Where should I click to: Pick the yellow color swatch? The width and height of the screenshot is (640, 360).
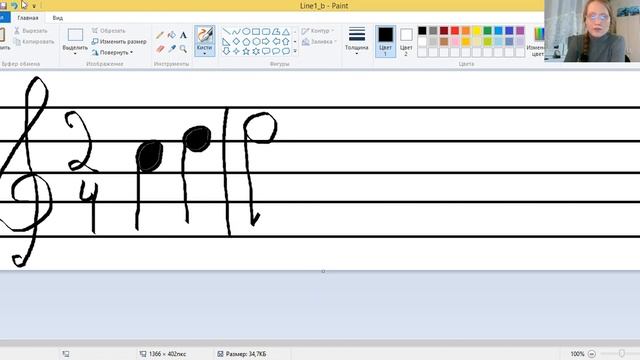click(x=476, y=31)
